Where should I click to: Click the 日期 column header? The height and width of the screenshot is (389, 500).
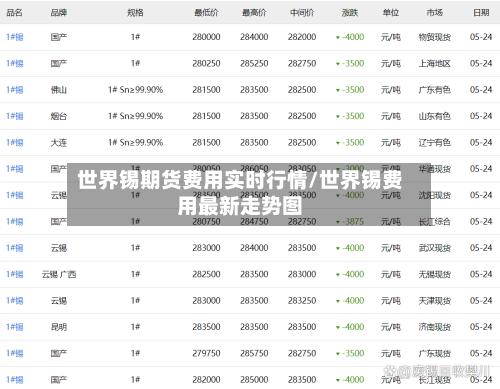[481, 13]
